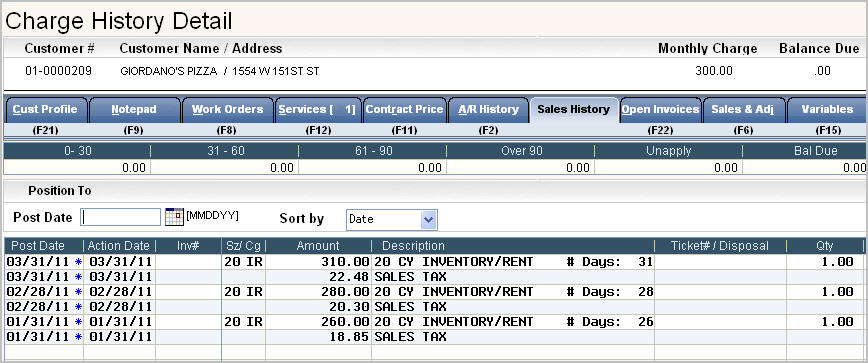The image size is (868, 363).
Task: Click the 61 - 90 aging bucket header
Action: pos(373,151)
